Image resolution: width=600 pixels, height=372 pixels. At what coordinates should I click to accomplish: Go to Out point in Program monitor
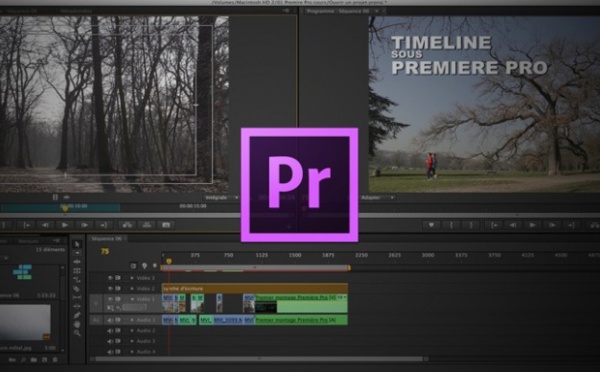[x=571, y=225]
